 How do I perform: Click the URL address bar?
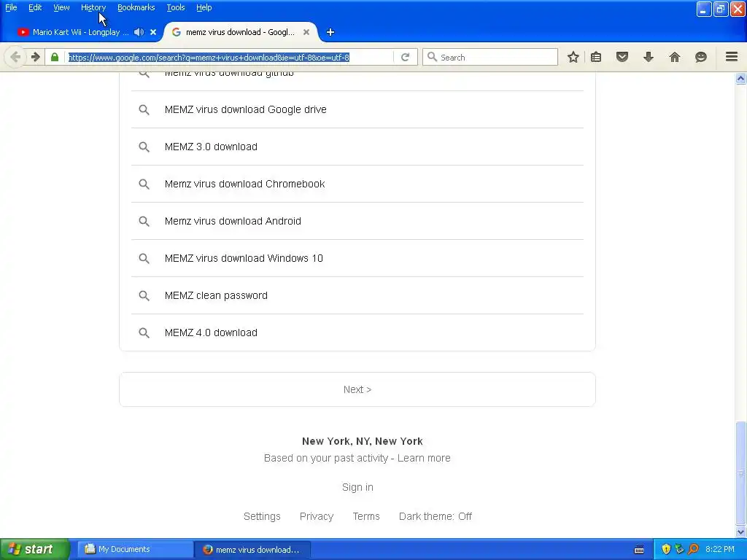point(228,57)
